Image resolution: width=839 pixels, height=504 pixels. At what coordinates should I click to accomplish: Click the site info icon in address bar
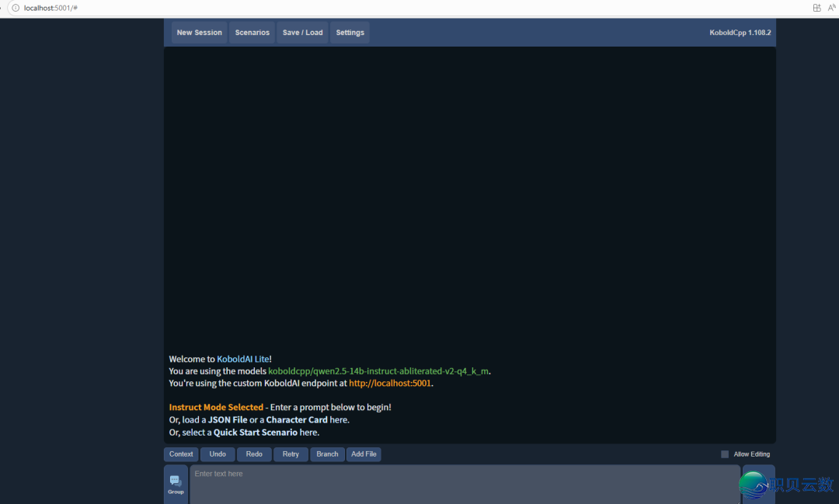[x=15, y=8]
